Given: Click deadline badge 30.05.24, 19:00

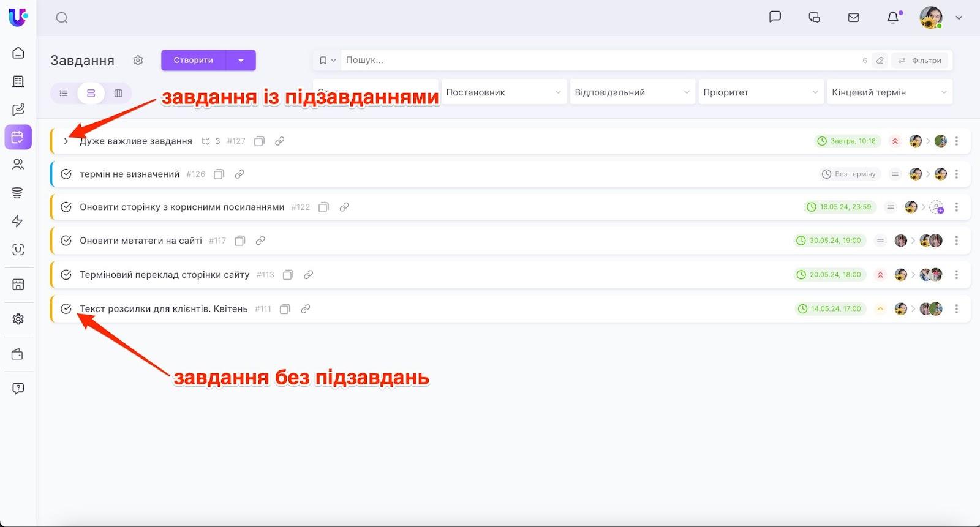Looking at the screenshot, I should click(829, 241).
